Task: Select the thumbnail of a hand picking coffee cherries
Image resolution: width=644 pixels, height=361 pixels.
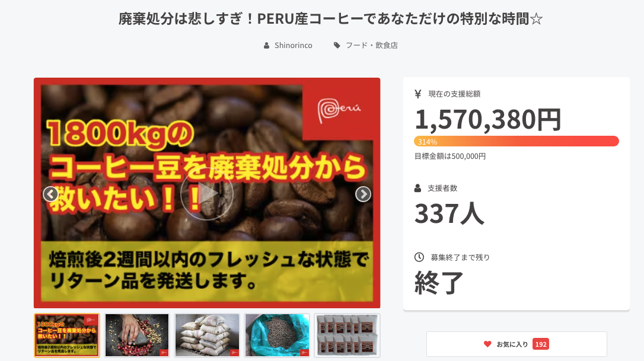Action: click(x=137, y=336)
